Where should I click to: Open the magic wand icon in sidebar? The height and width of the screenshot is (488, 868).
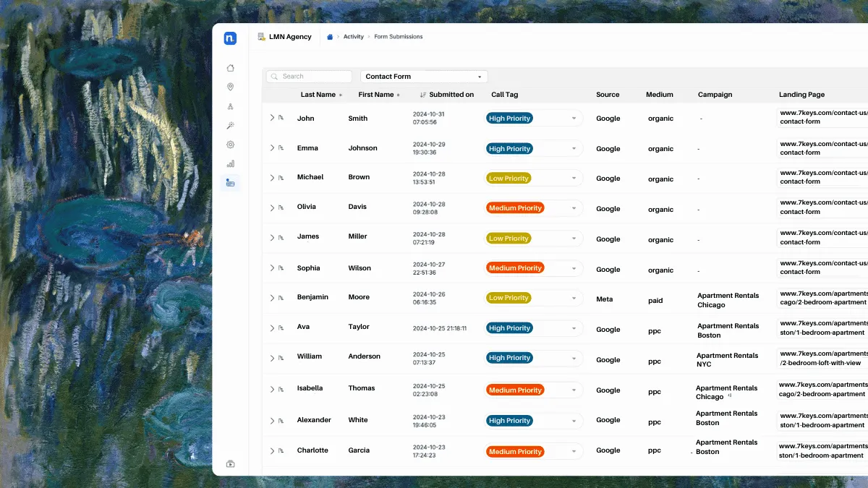(x=230, y=126)
